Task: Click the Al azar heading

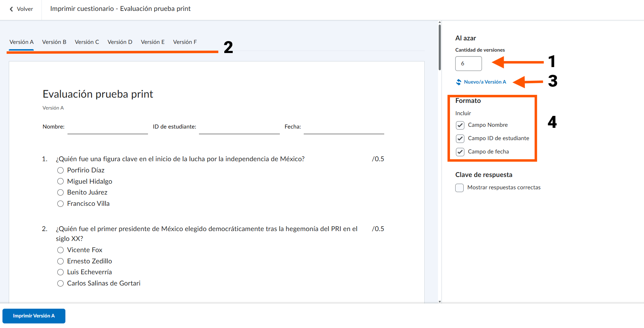Action: click(x=465, y=38)
